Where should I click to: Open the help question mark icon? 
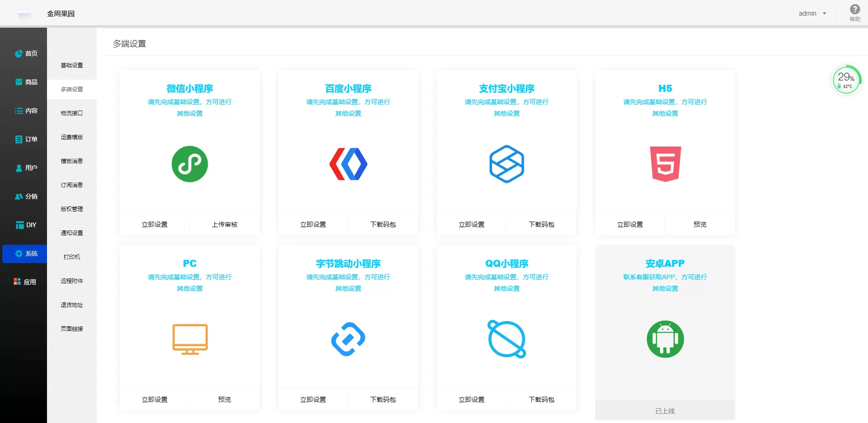point(855,10)
